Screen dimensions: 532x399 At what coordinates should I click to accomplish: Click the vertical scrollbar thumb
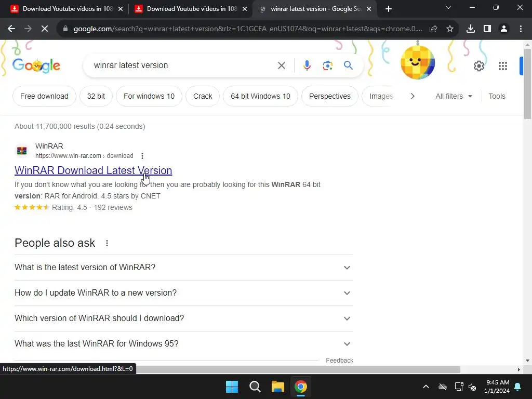click(527, 84)
